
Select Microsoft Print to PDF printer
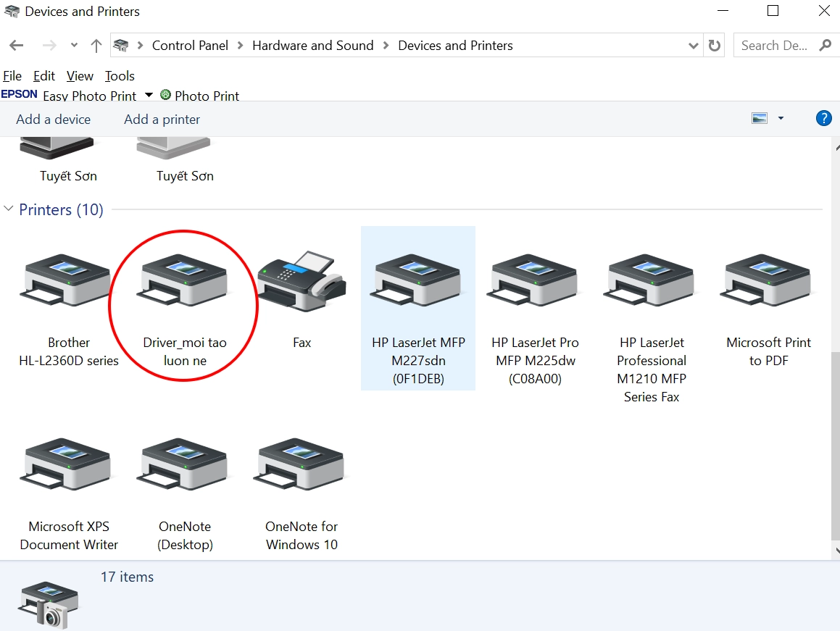[768, 283]
